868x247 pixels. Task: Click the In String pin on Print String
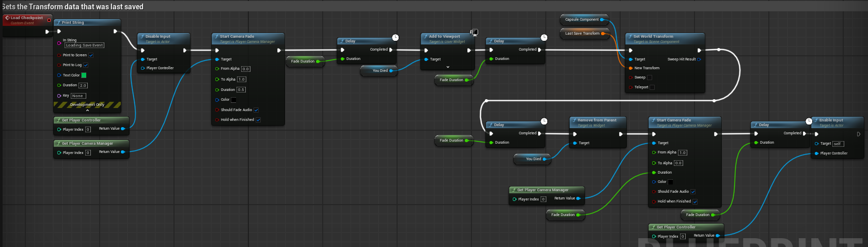(x=59, y=43)
